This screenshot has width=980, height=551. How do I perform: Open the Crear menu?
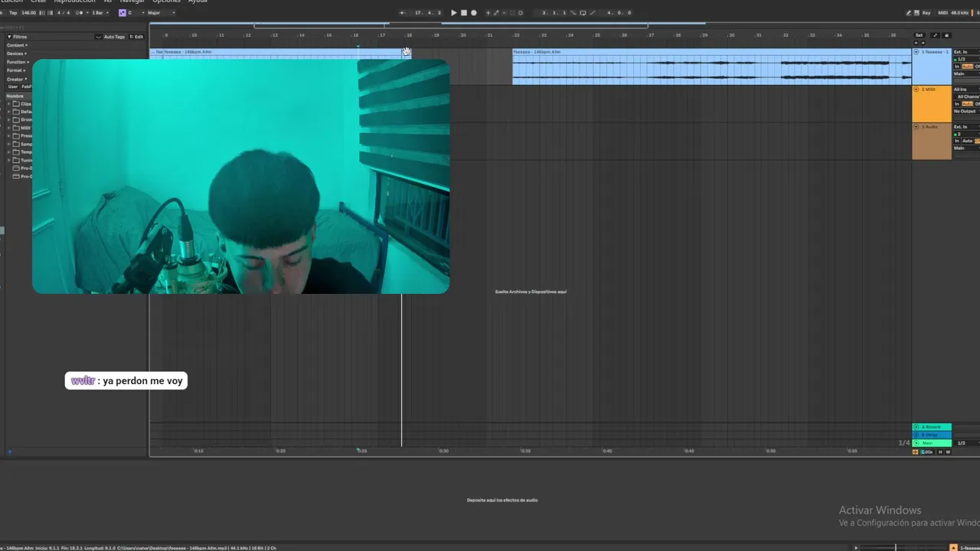(x=38, y=2)
